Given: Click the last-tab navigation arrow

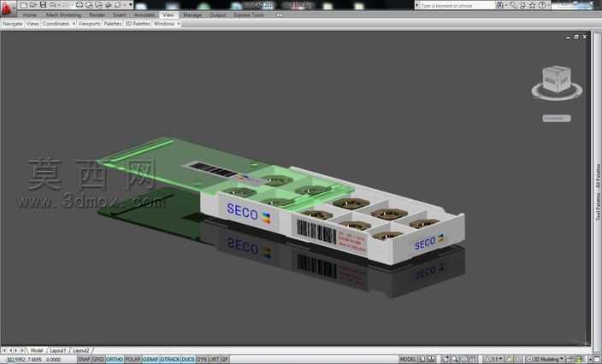Looking at the screenshot, I should [x=22, y=350].
